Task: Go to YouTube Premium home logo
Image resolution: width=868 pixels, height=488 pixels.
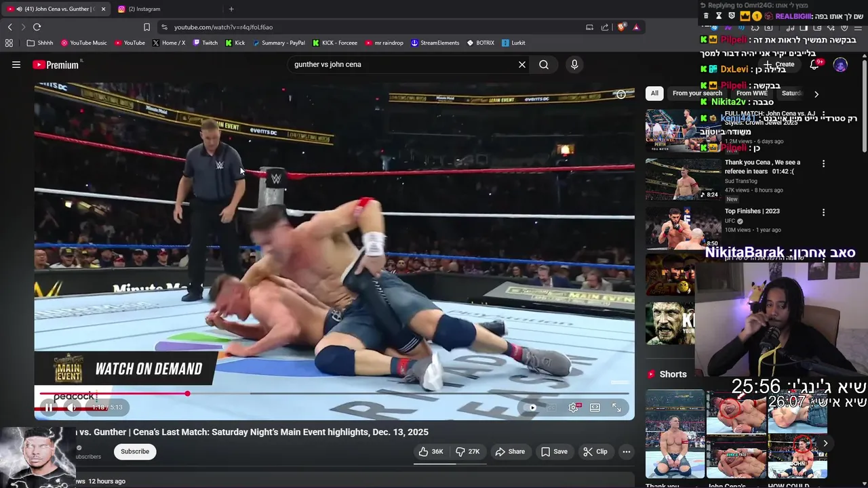Action: (x=56, y=64)
